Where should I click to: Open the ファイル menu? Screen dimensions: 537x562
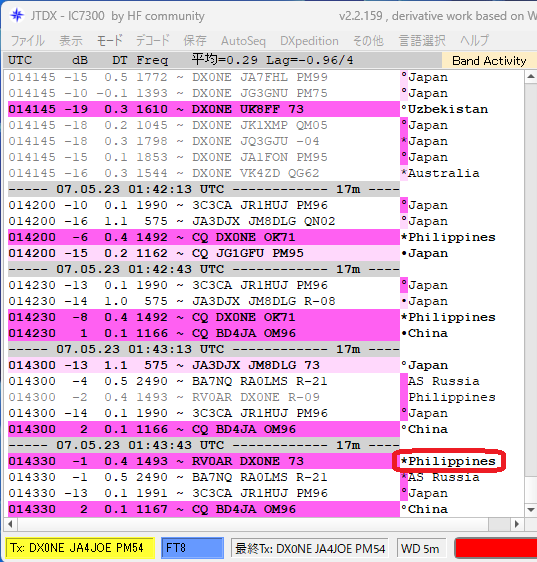pyautogui.click(x=28, y=41)
